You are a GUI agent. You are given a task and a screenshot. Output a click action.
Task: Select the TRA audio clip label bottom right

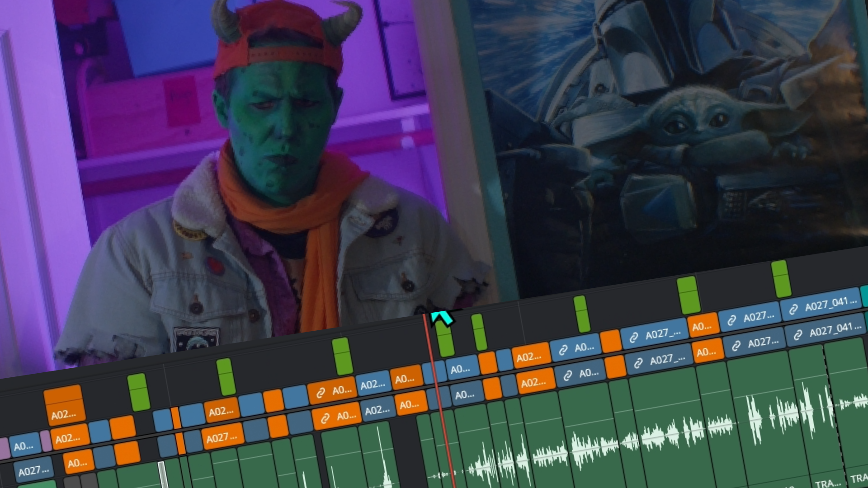(828, 483)
